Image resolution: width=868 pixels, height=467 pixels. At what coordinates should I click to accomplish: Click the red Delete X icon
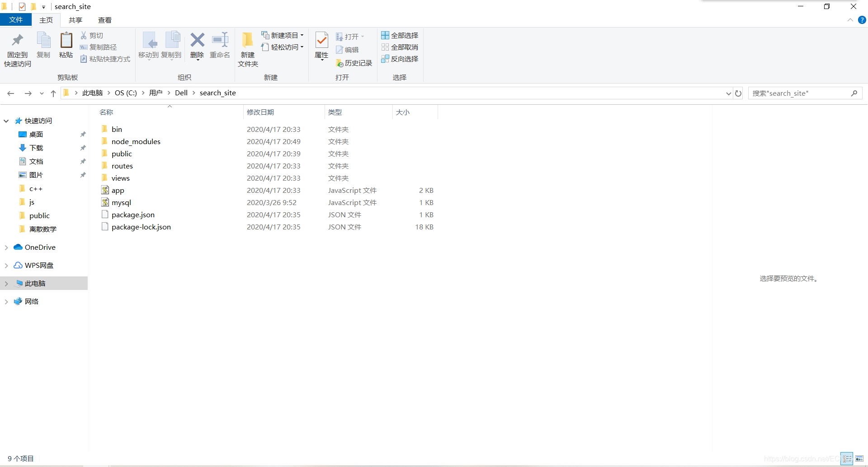[x=197, y=40]
